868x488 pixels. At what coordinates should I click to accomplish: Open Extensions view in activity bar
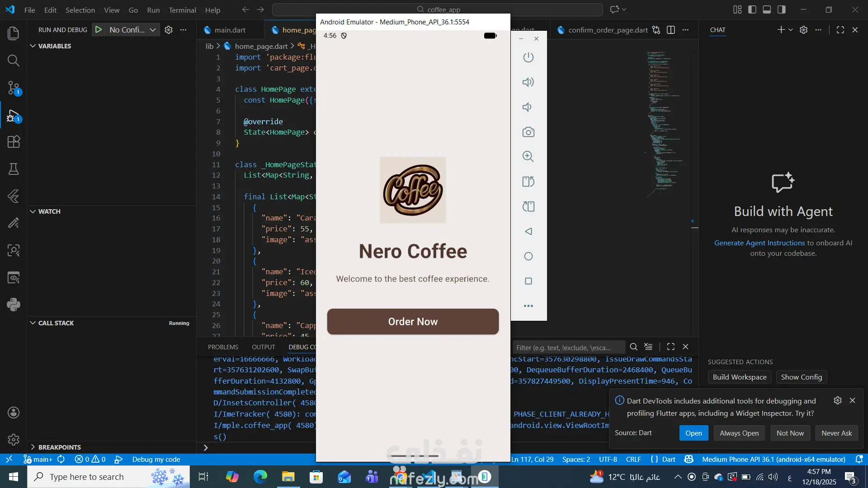pyautogui.click(x=14, y=142)
